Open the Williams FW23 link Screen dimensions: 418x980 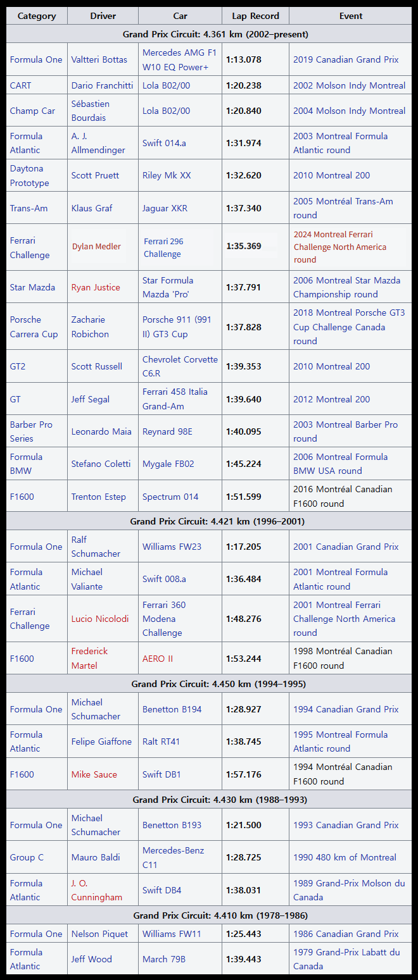pyautogui.click(x=172, y=547)
